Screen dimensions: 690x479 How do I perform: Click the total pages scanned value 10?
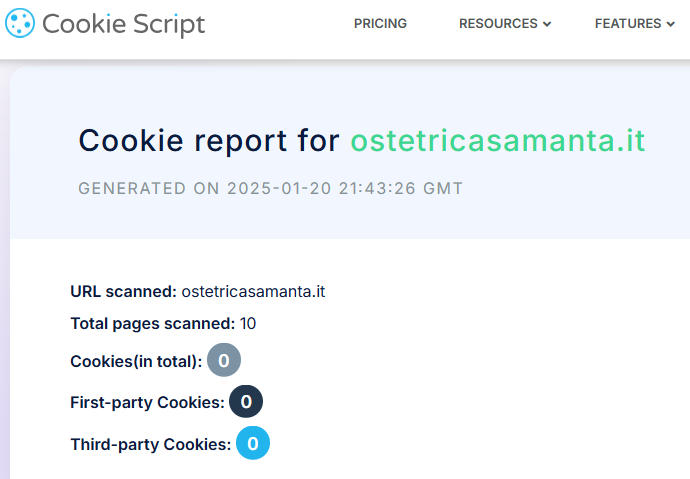(x=248, y=323)
